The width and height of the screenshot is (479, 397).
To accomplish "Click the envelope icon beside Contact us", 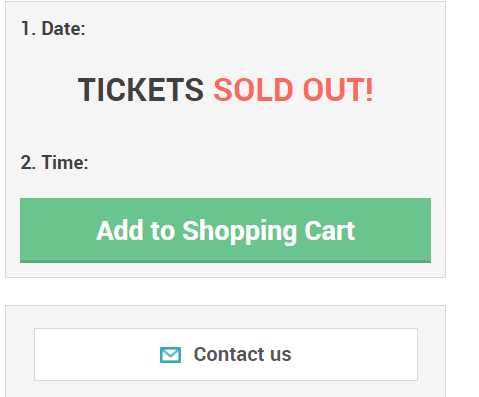I will click(x=170, y=355).
